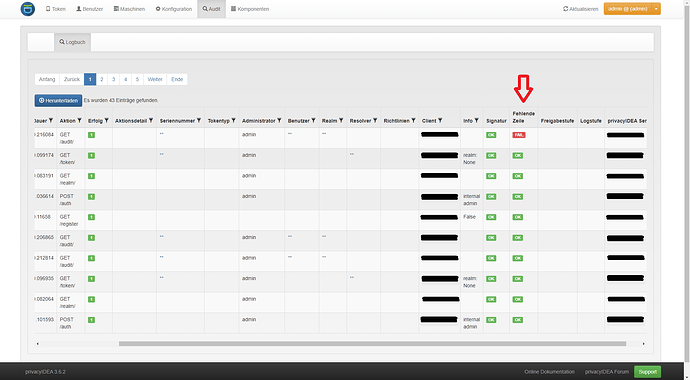Image resolution: width=690 pixels, height=380 pixels.
Task: Filter the Client column
Action: tap(440, 121)
